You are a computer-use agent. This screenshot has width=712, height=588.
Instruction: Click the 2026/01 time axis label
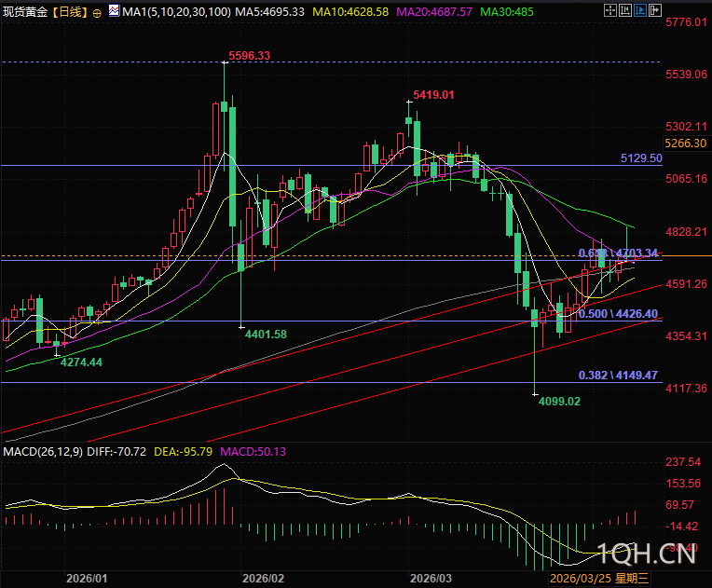(87, 578)
